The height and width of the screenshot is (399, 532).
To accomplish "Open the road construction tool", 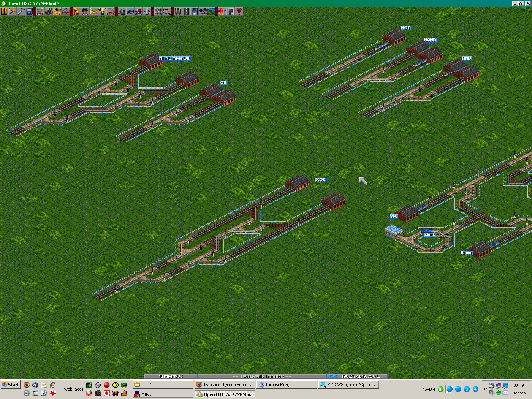I will point(186,11).
